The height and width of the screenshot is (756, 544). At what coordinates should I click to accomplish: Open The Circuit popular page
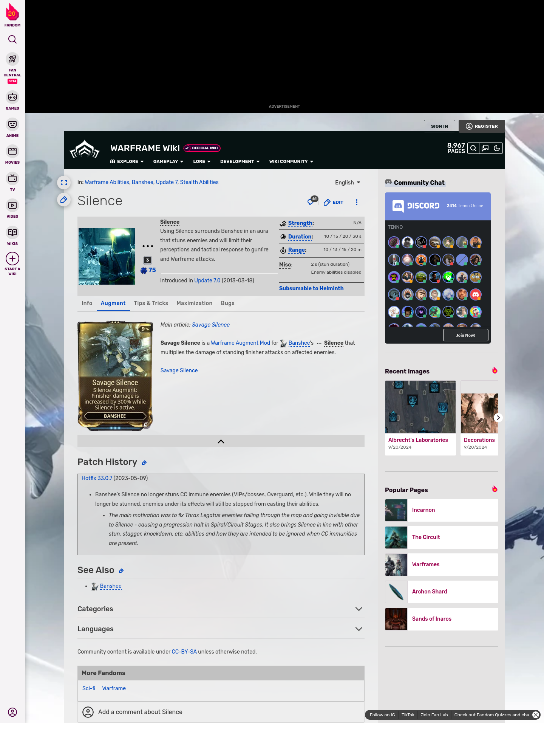point(442,538)
